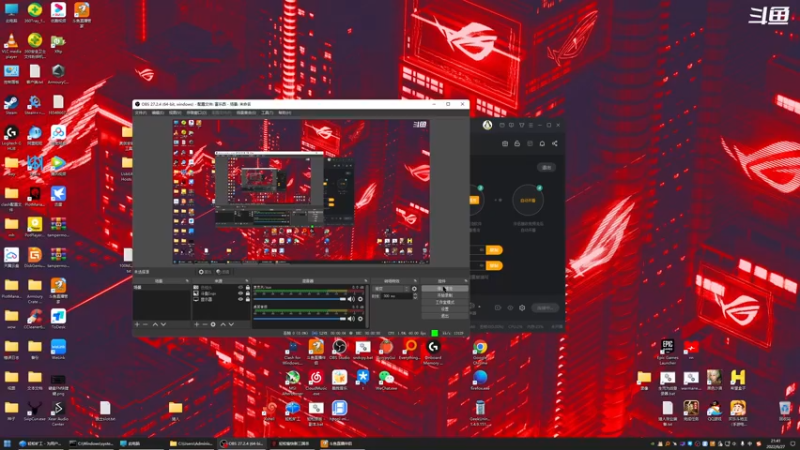Click the share icon in Douyu window
The height and width of the screenshot is (450, 800).
tap(555, 144)
